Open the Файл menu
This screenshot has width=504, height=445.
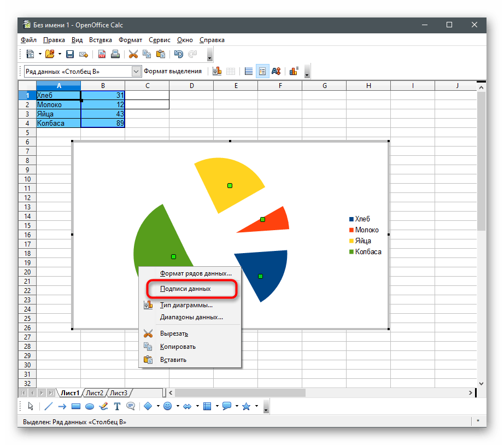pyautogui.click(x=28, y=40)
